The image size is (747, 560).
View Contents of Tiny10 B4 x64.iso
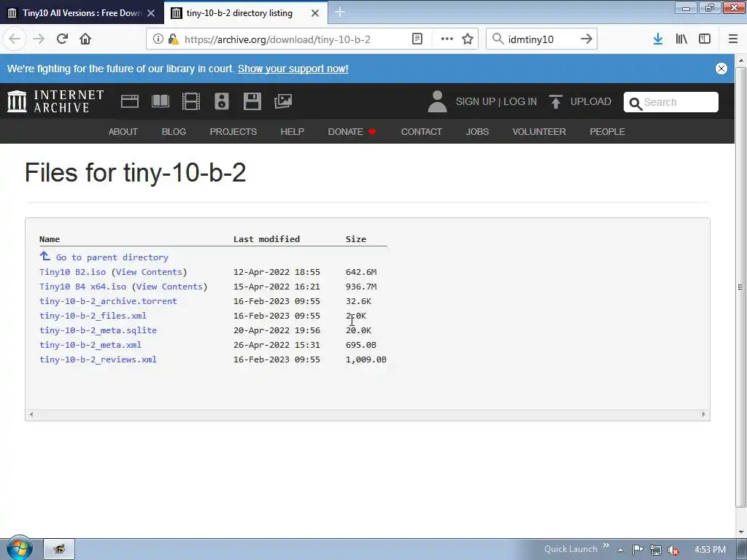pyautogui.click(x=169, y=287)
